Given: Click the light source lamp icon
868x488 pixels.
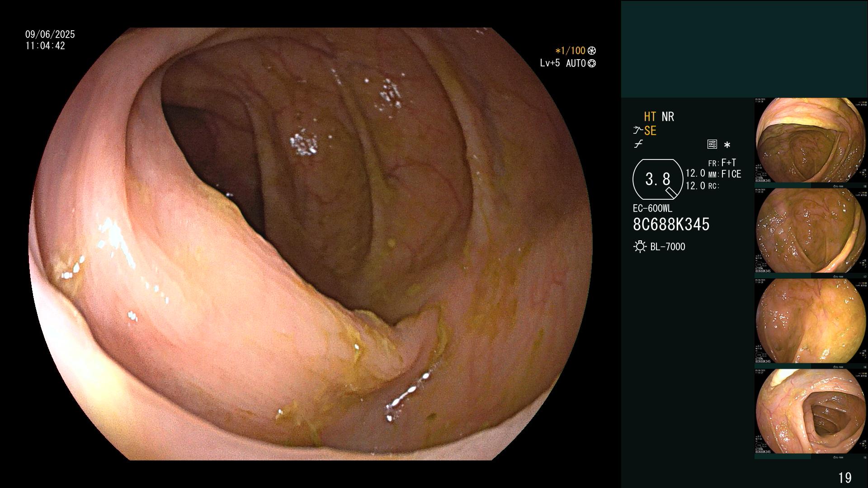Looking at the screenshot, I should [x=640, y=247].
